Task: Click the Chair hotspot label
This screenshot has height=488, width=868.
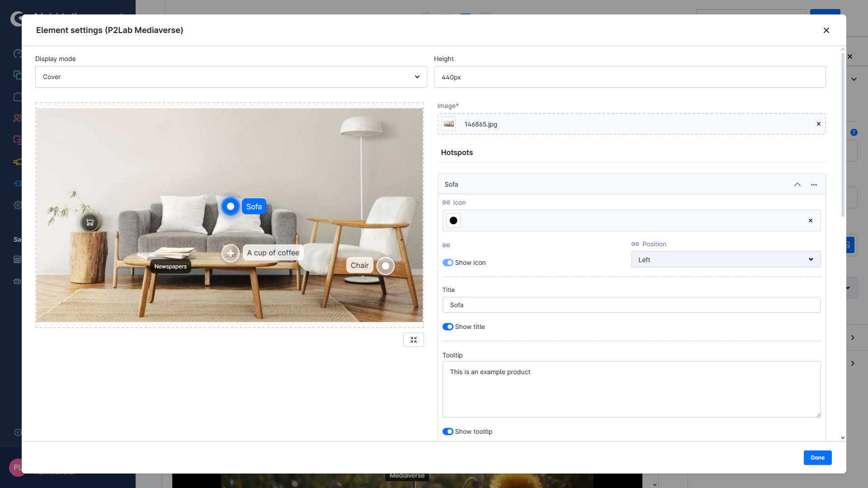Action: 360,265
